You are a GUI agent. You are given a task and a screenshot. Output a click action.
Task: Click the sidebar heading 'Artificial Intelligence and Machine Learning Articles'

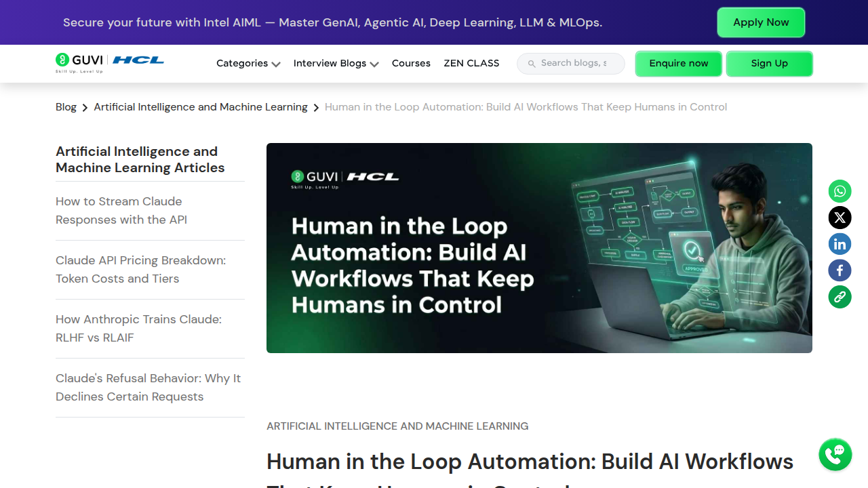pos(140,160)
